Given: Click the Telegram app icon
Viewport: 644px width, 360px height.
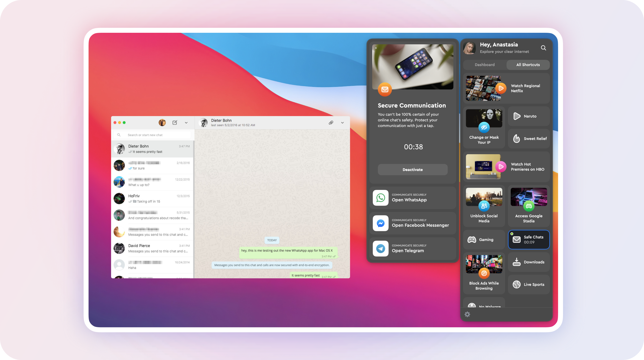Looking at the screenshot, I should pos(380,249).
